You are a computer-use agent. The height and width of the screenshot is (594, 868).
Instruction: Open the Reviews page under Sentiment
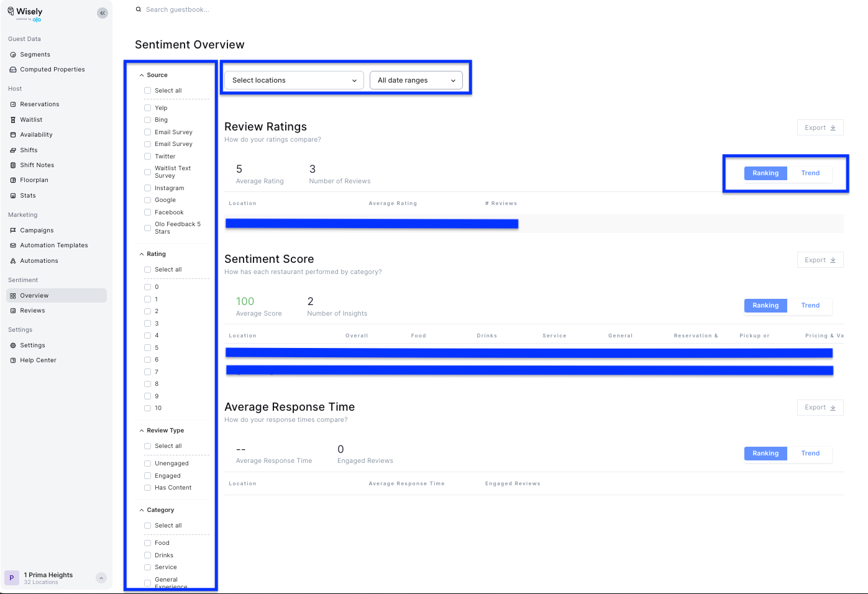(32, 311)
